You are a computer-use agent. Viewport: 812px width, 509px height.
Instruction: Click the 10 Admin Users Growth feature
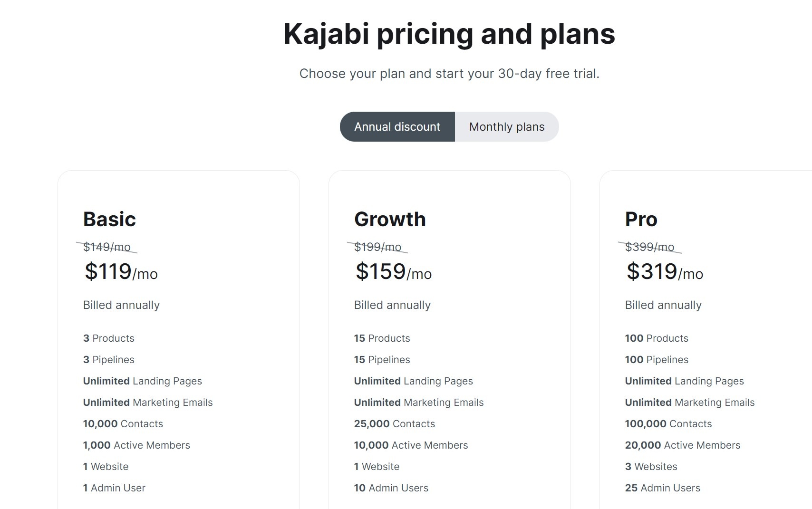click(x=391, y=488)
